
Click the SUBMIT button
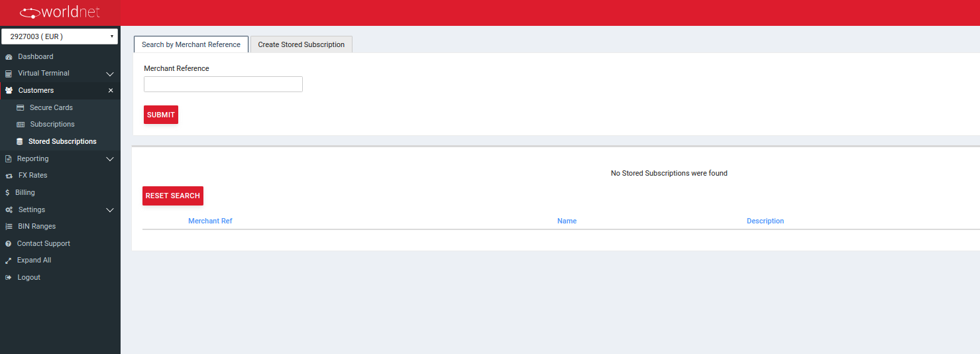click(x=161, y=115)
